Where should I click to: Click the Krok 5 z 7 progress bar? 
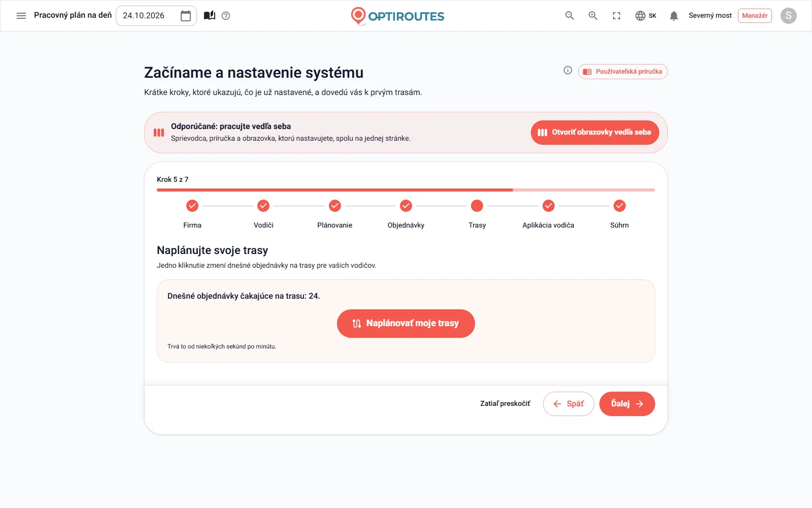[406, 190]
